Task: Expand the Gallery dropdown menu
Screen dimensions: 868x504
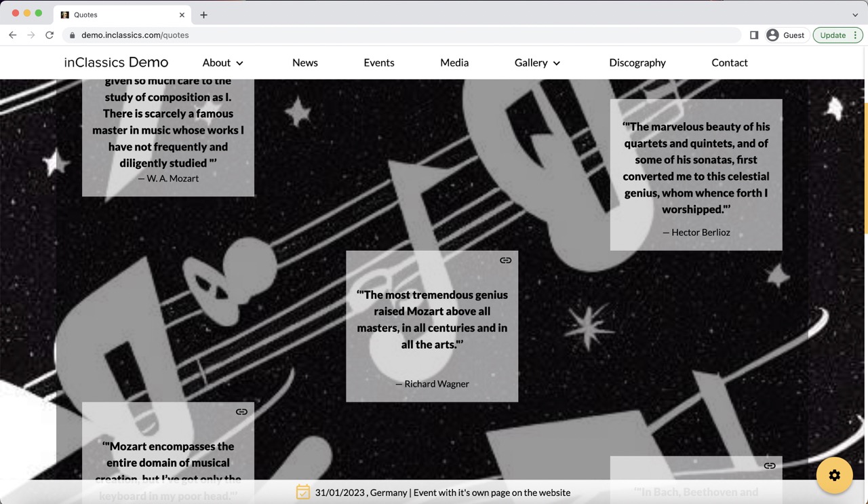Action: click(x=538, y=62)
